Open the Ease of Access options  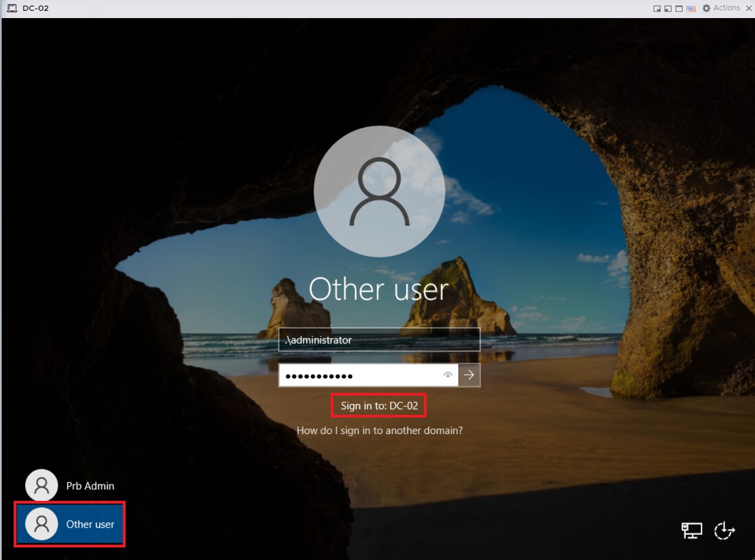point(724,530)
